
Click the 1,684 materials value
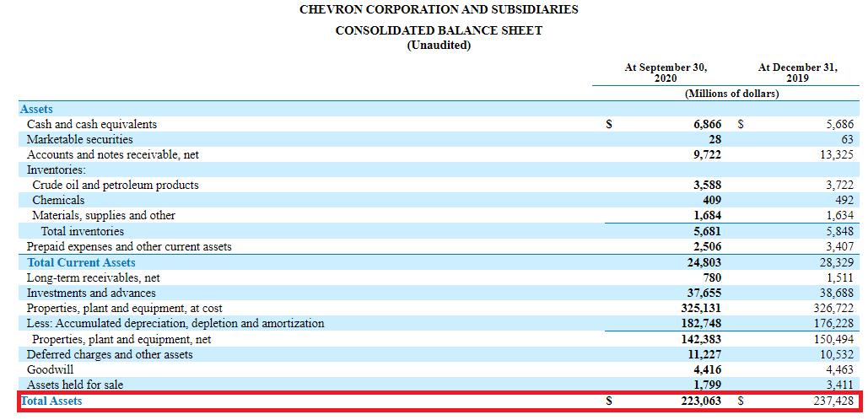coord(708,215)
